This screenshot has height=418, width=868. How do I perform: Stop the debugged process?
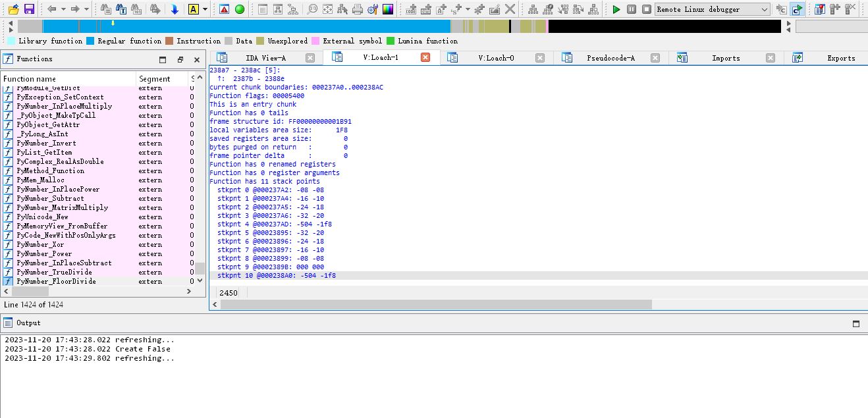(x=647, y=9)
